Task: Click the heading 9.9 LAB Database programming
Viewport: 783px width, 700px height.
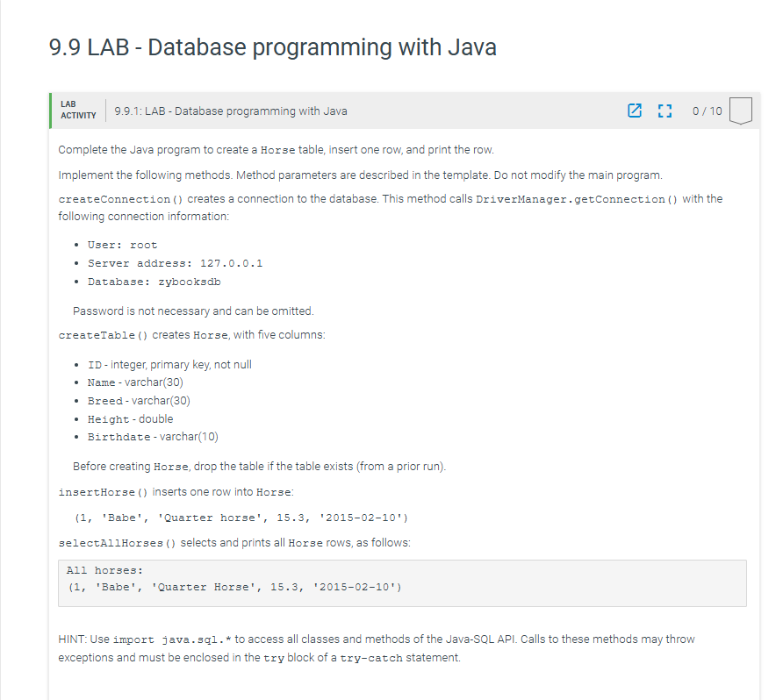Action: 273,47
